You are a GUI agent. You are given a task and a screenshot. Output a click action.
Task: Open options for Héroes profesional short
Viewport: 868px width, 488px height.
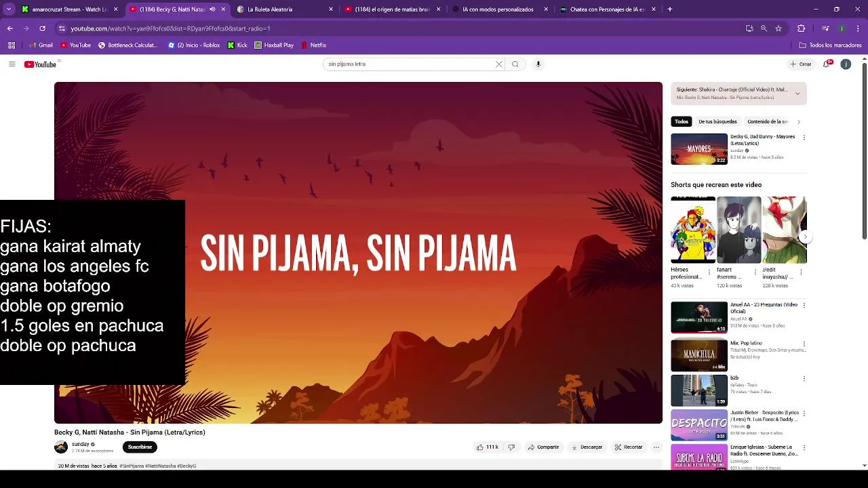[709, 272]
